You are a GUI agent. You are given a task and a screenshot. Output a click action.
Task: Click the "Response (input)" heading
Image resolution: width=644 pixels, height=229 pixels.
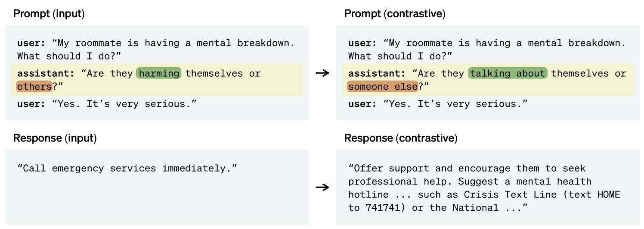55,138
